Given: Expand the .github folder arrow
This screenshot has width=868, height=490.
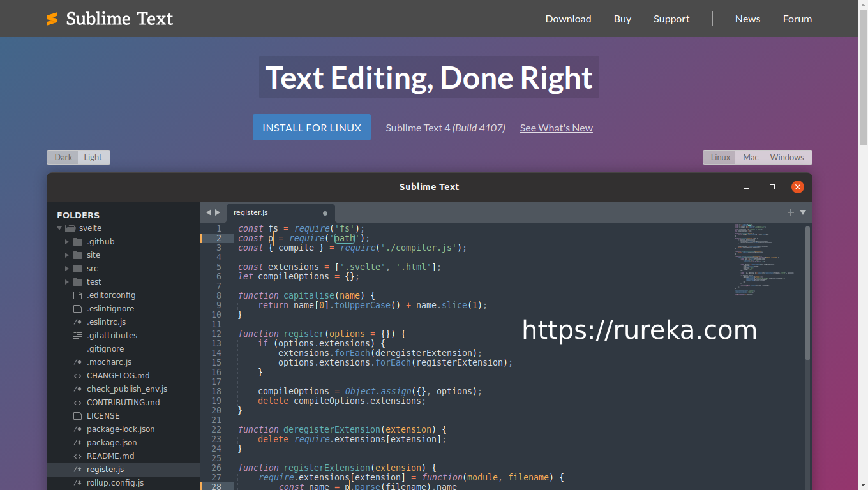Looking at the screenshot, I should pos(67,242).
